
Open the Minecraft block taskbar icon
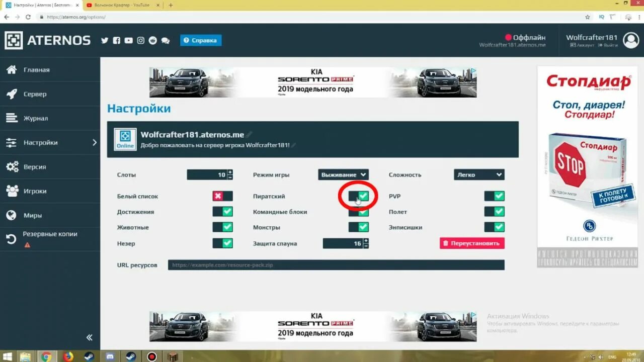click(x=173, y=356)
